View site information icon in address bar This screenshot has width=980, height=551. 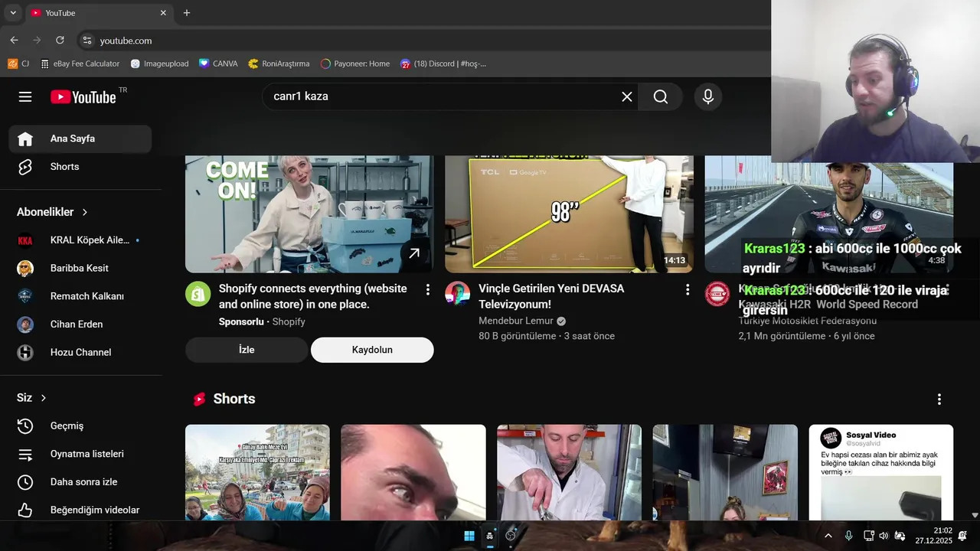[87, 41]
